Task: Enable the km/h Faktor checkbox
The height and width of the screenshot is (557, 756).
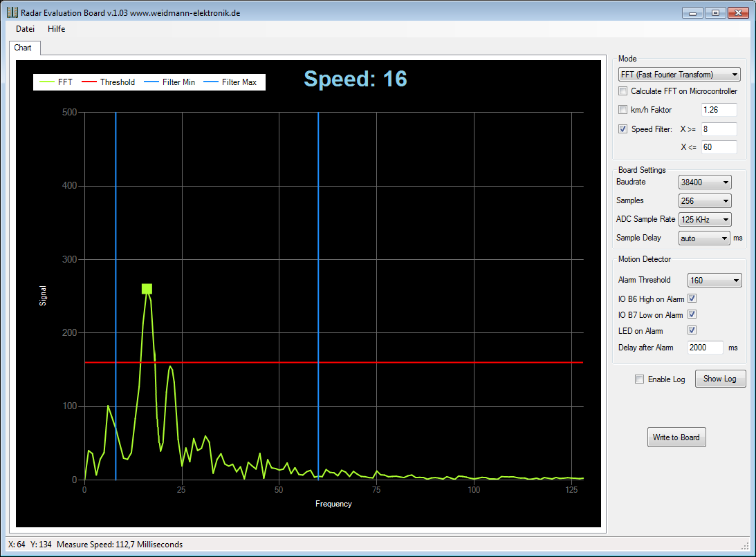Action: click(623, 110)
